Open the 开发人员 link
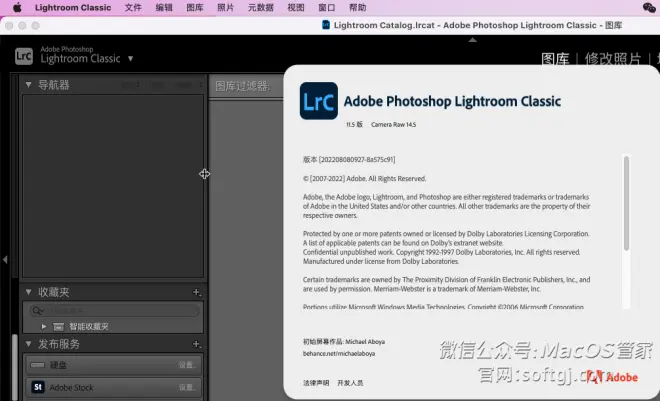This screenshot has height=401, width=660. (350, 383)
